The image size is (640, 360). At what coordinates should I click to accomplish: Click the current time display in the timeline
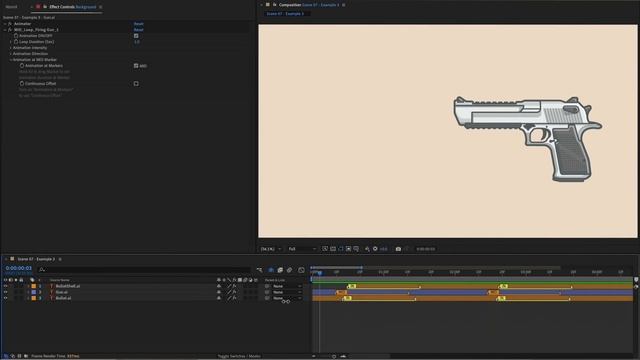pos(18,268)
